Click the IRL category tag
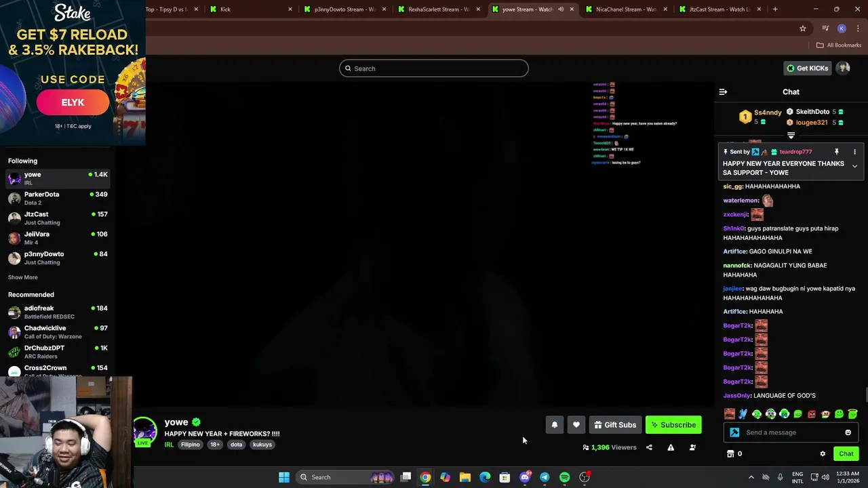The width and height of the screenshot is (868, 488). point(169,445)
